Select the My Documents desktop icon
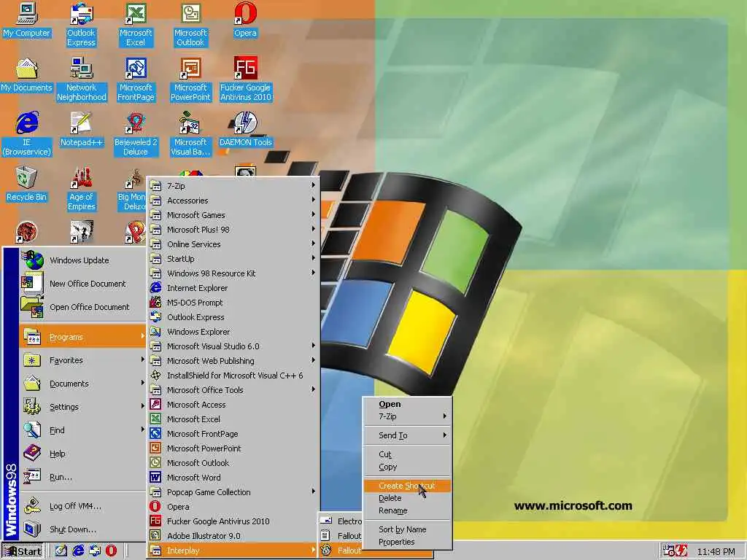The image size is (747, 560). click(27, 75)
